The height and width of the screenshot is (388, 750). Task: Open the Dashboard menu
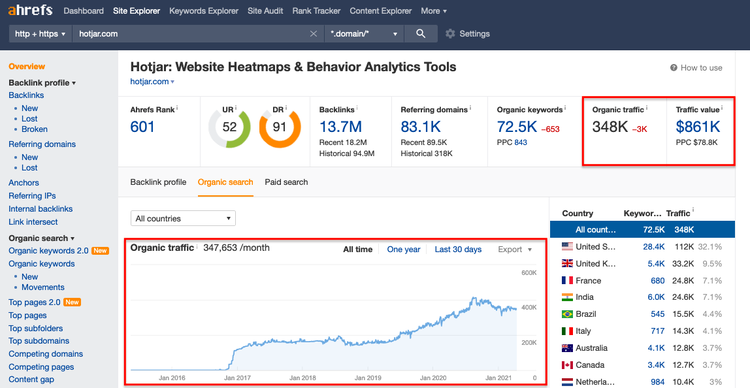tap(83, 11)
